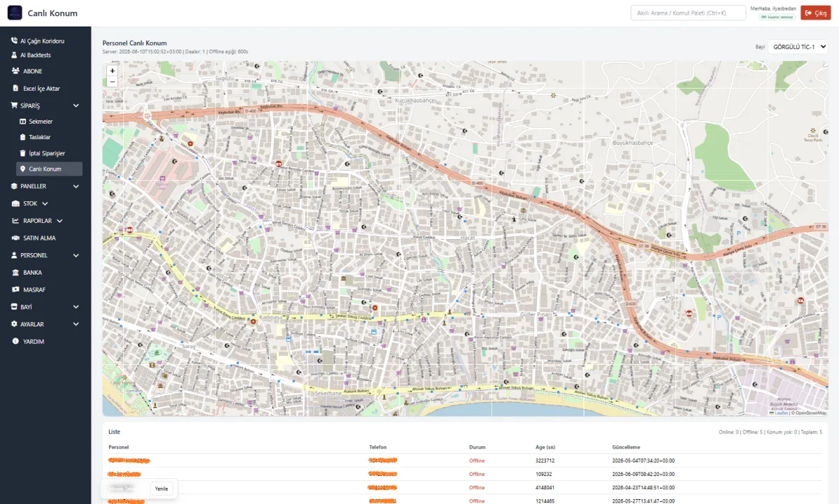Image resolution: width=839 pixels, height=504 pixels.
Task: Click the Yenile refresh button
Action: click(162, 489)
